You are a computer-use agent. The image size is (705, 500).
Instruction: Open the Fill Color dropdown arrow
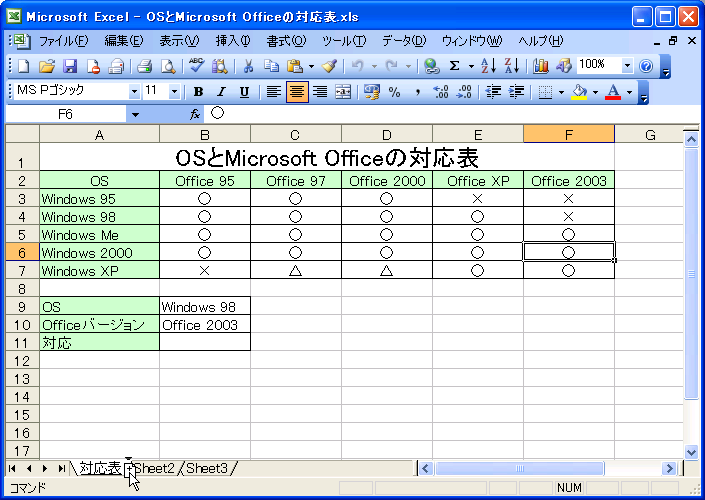pyautogui.click(x=596, y=92)
